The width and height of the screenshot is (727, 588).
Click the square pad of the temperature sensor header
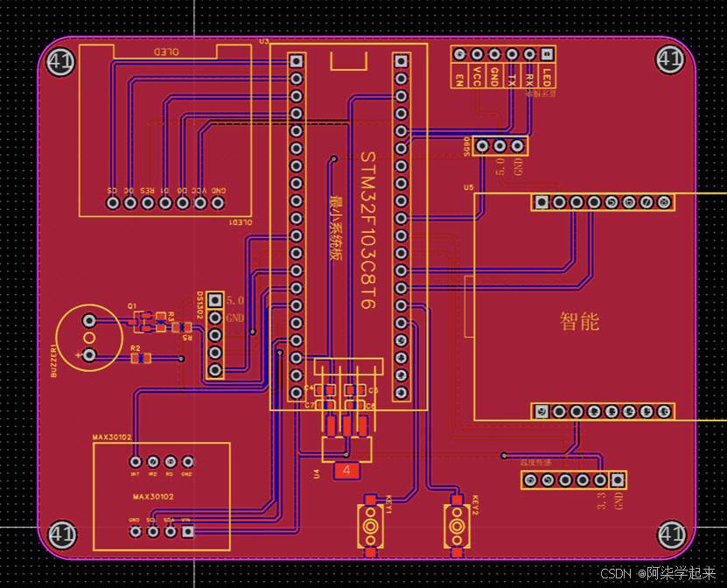(x=618, y=479)
